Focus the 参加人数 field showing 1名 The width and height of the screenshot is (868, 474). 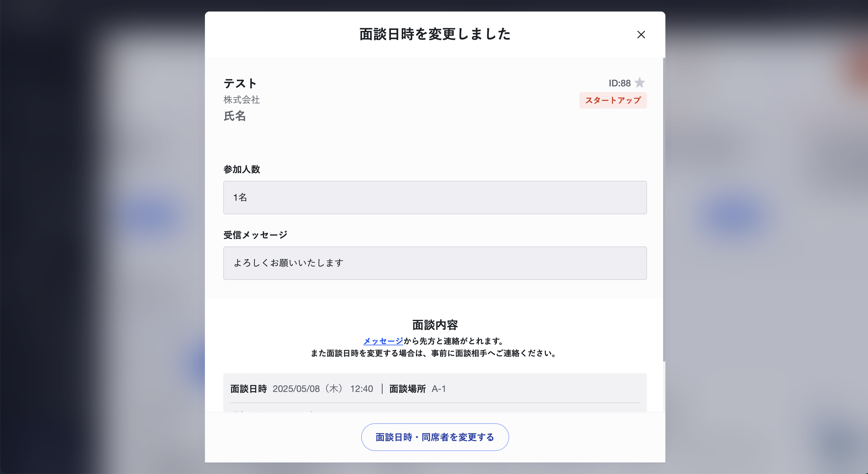(435, 198)
